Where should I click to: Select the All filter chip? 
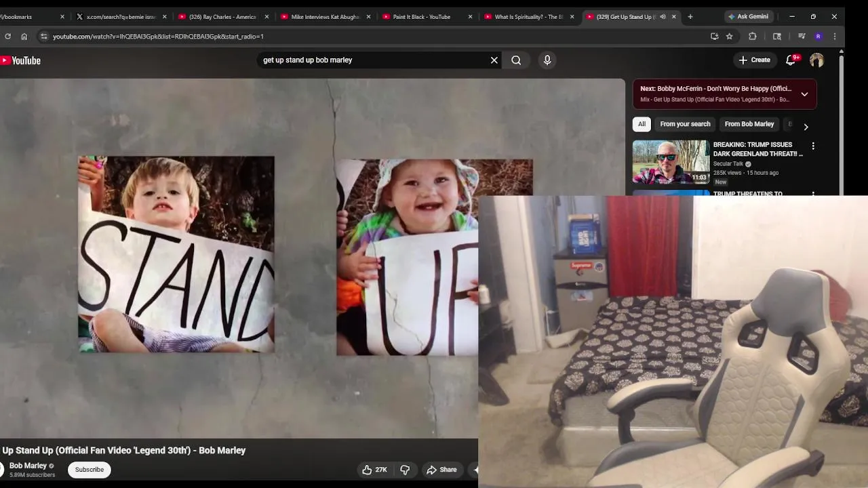tap(642, 124)
